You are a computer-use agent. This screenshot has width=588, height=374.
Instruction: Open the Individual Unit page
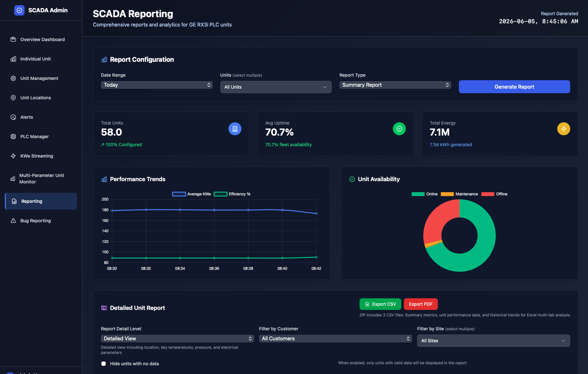pyautogui.click(x=41, y=59)
